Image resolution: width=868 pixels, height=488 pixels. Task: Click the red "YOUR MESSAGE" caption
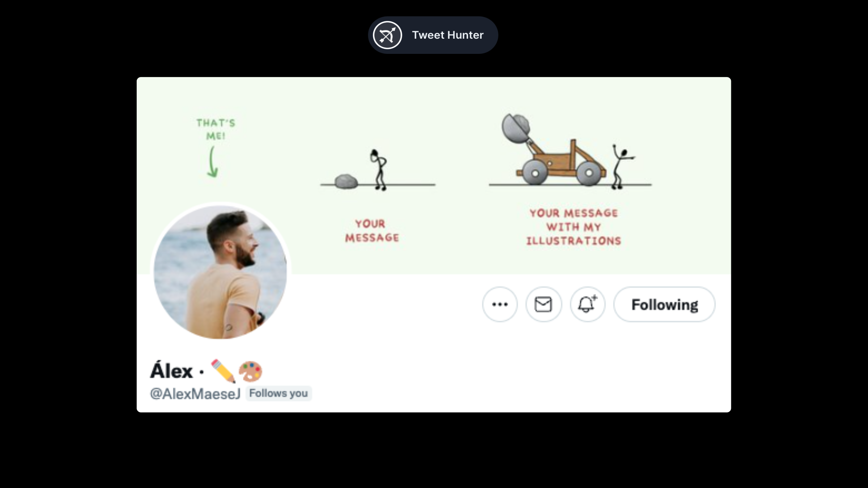click(372, 231)
